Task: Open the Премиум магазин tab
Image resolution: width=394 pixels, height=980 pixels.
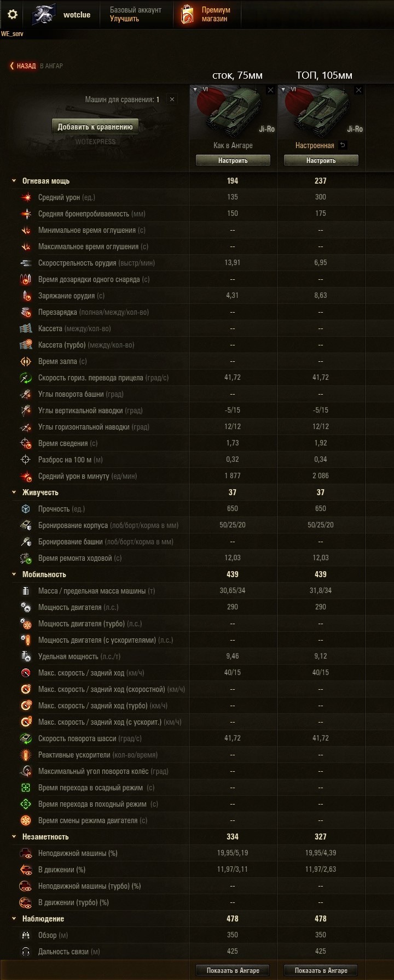Action: 215,14
